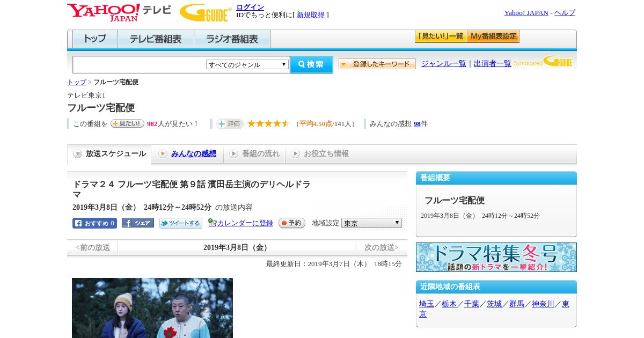The height and width of the screenshot is (338, 644).
Task: Click the 見たい! plus button
Action: point(127,123)
